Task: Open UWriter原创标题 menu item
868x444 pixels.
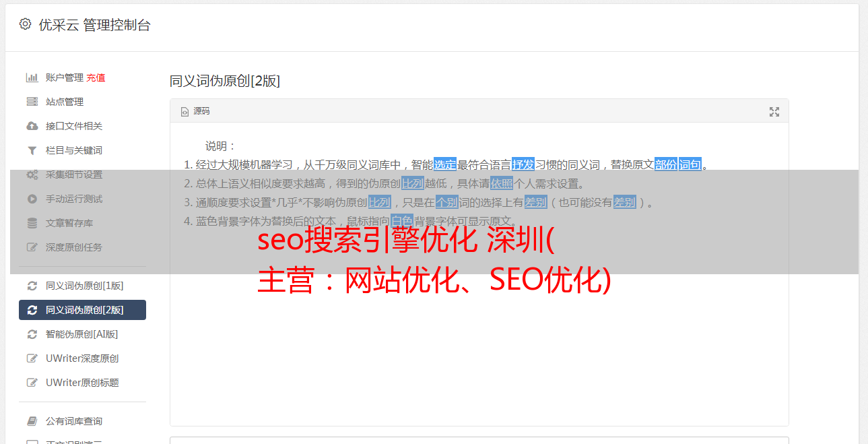Action: click(82, 383)
